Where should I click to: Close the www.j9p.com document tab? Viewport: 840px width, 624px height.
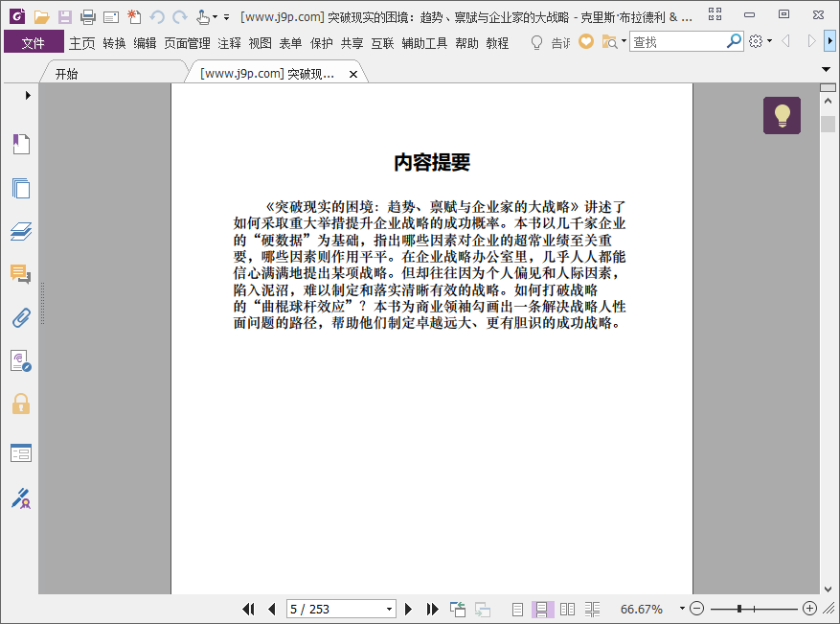tap(353, 75)
